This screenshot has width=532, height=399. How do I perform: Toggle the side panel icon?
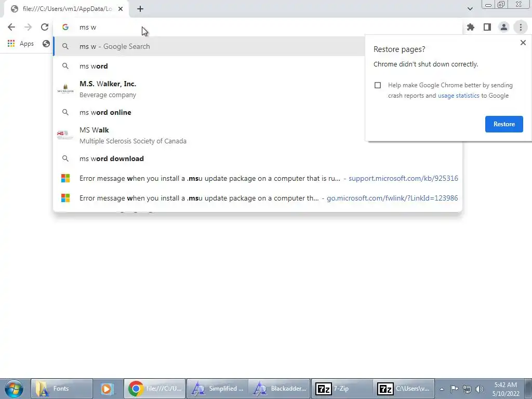pos(487,27)
